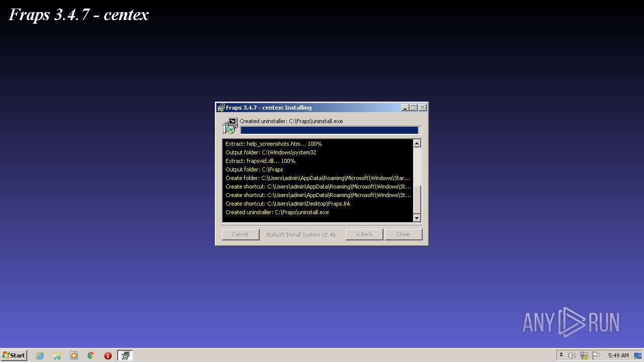This screenshot has width=644, height=362.
Task: Click the log scrollbar's up arrow
Action: point(417,143)
